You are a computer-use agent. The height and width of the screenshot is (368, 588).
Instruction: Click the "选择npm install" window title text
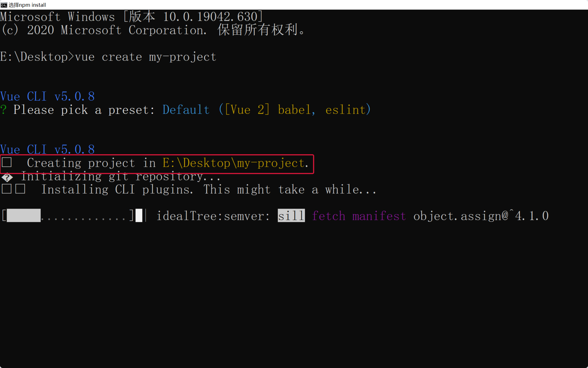27,5
